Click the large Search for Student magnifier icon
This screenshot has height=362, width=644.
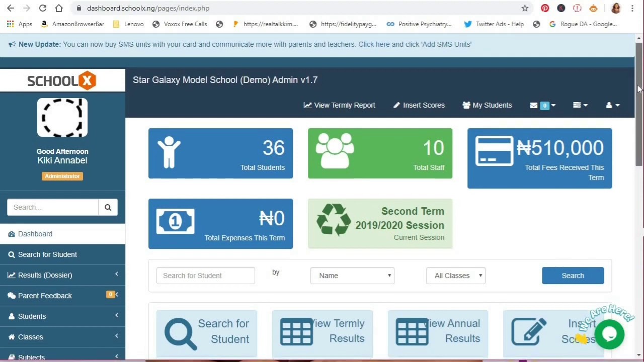click(x=181, y=334)
